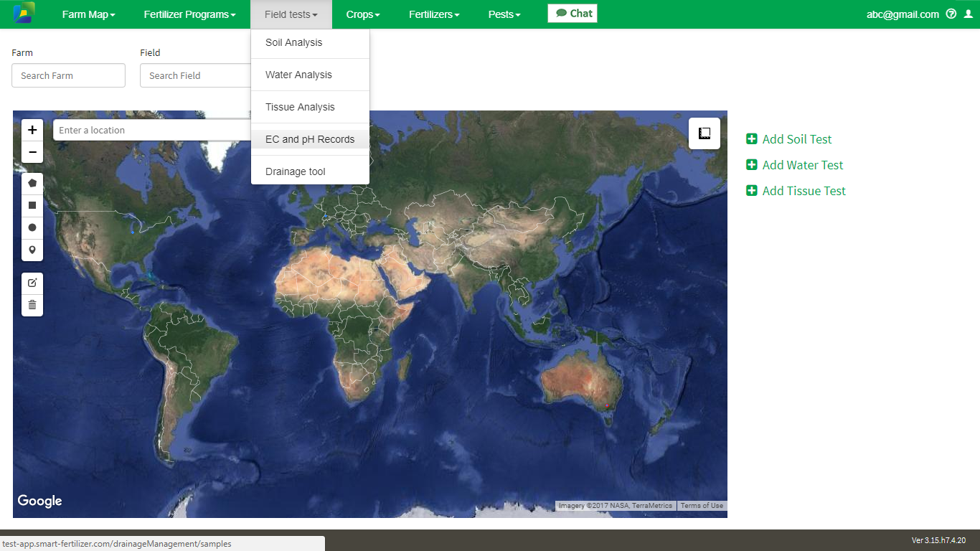Open the Crops dropdown menu

[x=363, y=14]
